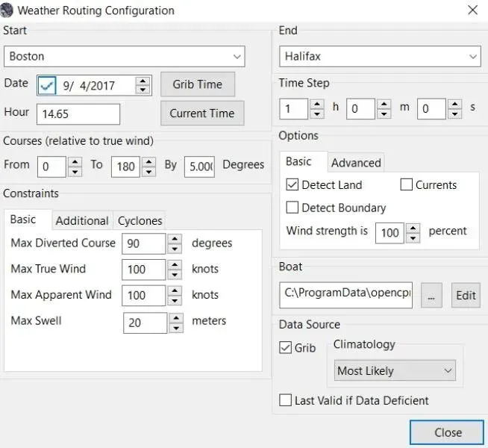
Task: Click the Current Time button
Action: [x=202, y=113]
